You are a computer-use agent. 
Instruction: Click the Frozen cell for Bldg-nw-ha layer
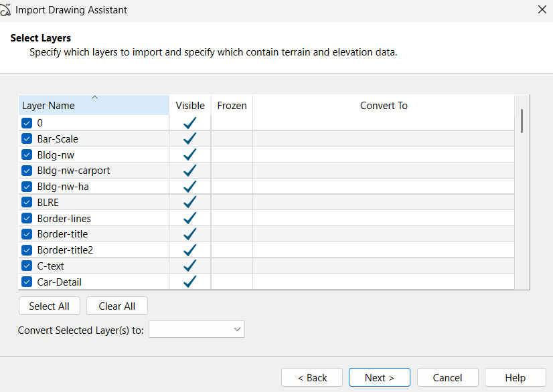(232, 187)
